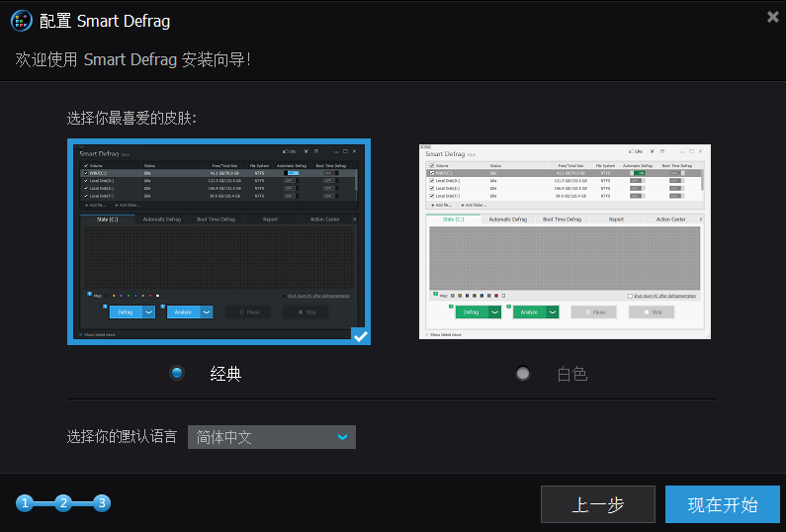Screen dimensions: 786x532
Task: Click Report tab in dark skin preview
Action: [x=270, y=220]
